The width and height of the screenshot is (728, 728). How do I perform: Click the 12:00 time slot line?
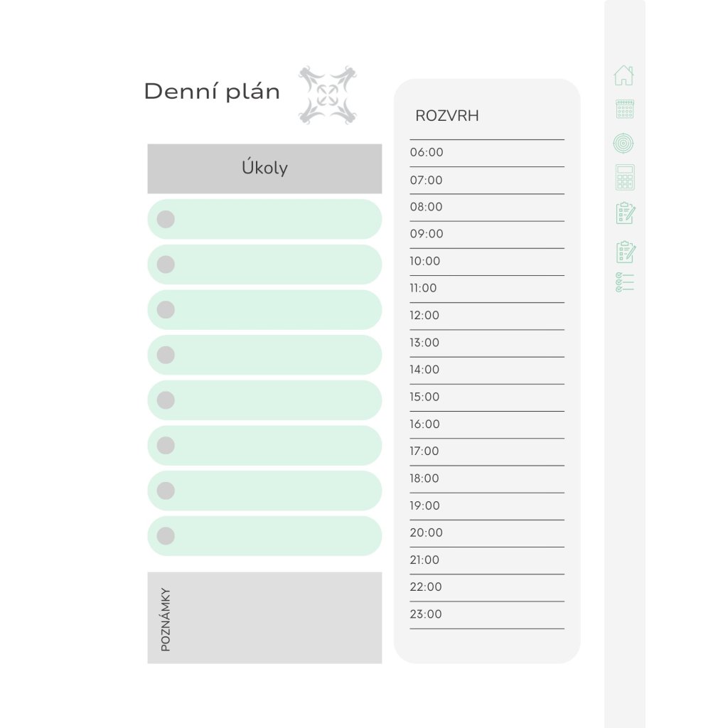(x=486, y=316)
